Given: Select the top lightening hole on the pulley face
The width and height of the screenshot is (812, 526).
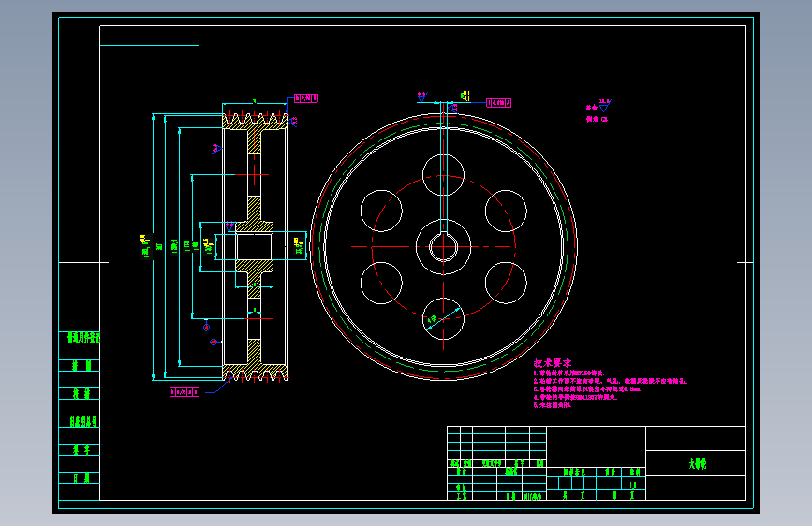Looking at the screenshot, I should coord(443,175).
